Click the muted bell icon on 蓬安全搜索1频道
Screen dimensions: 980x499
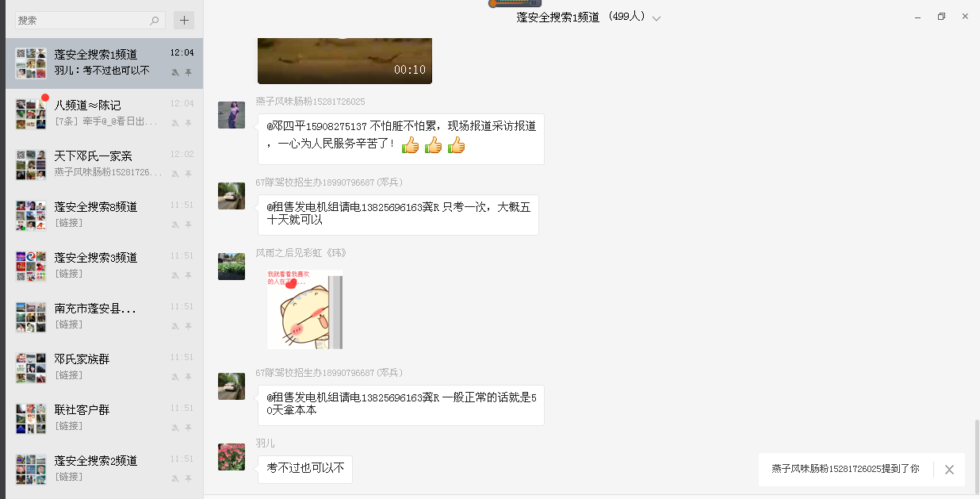click(x=175, y=72)
